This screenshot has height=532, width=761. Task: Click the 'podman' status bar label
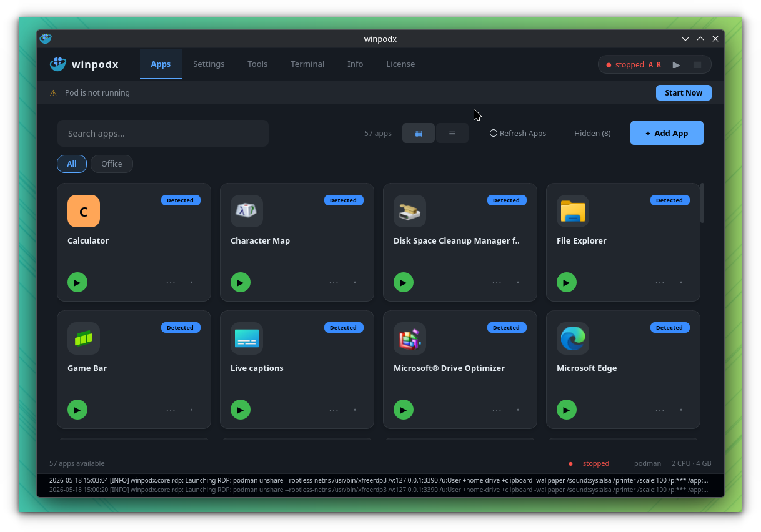(647, 463)
